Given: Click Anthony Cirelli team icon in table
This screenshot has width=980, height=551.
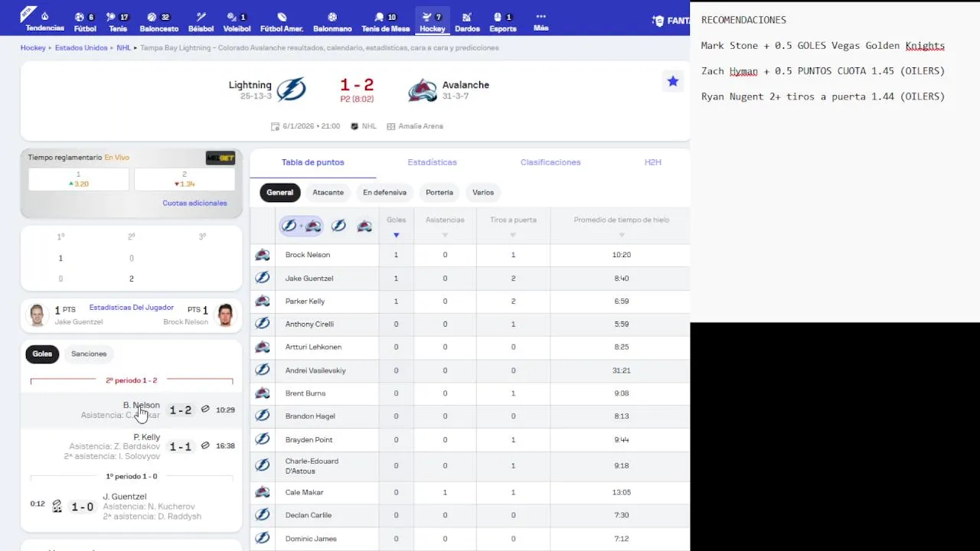Looking at the screenshot, I should pos(263,324).
